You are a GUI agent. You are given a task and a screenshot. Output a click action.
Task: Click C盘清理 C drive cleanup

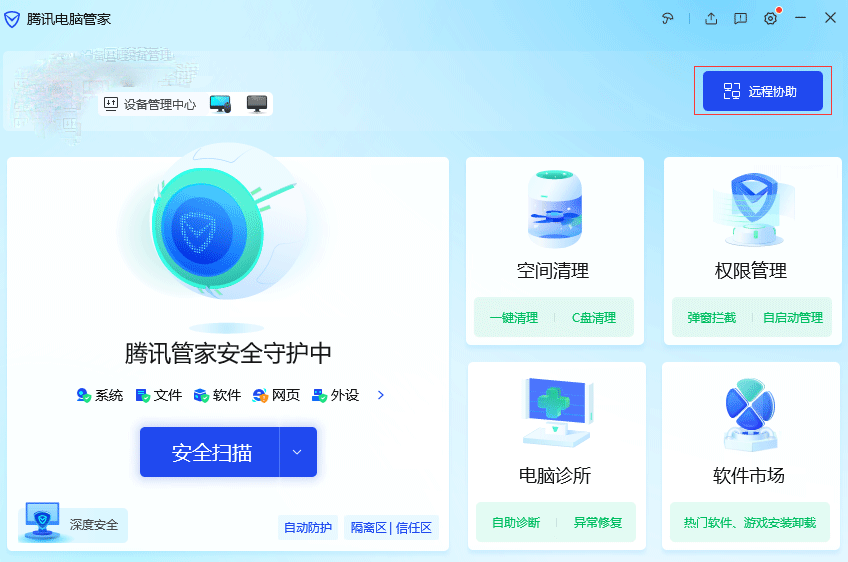tap(594, 318)
